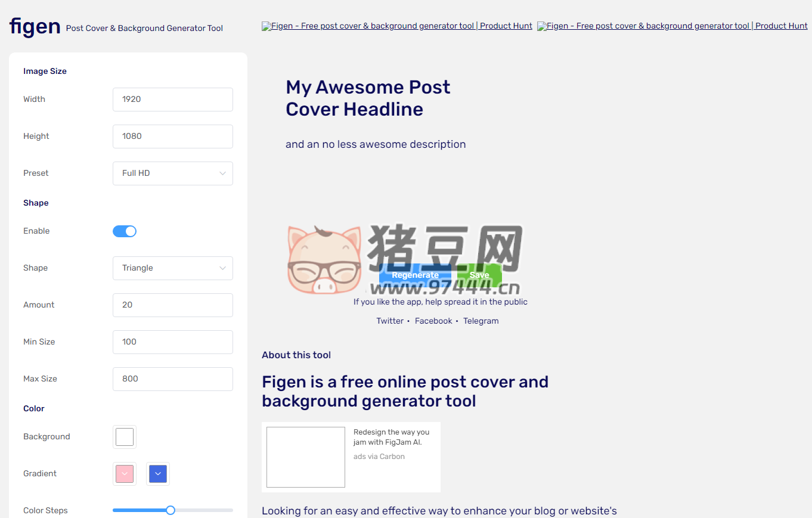Open the first Product Hunt badge link
This screenshot has height=518, width=812.
397,26
